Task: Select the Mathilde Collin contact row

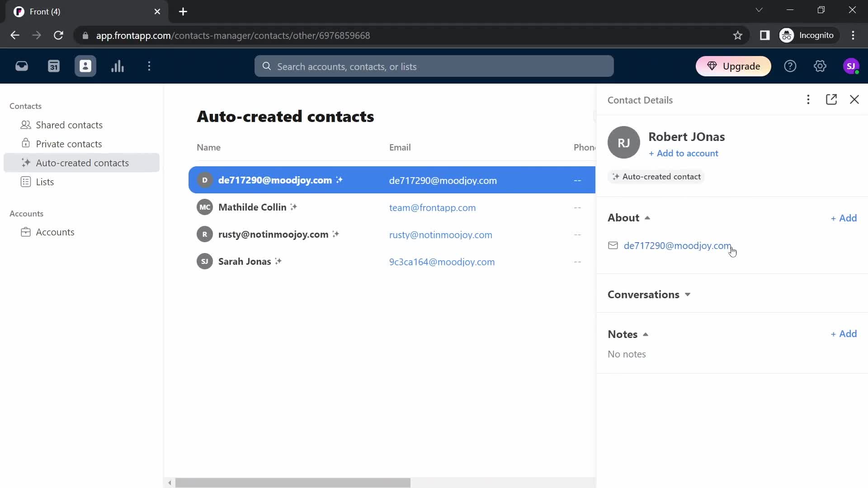Action: 392,207
